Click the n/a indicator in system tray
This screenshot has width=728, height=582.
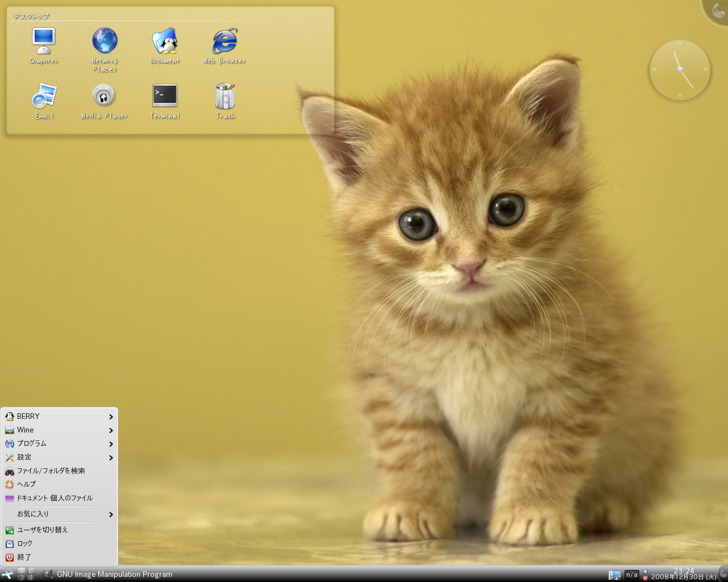[632, 575]
